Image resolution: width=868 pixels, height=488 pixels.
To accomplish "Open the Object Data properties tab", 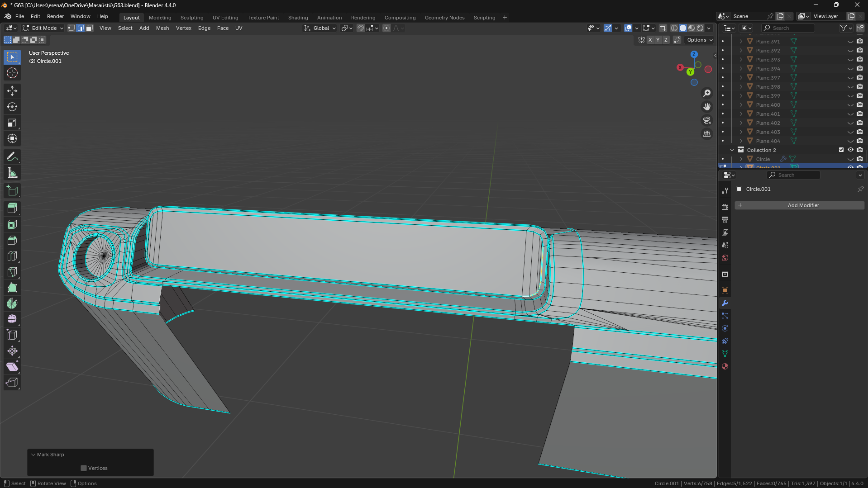I will coord(725,354).
